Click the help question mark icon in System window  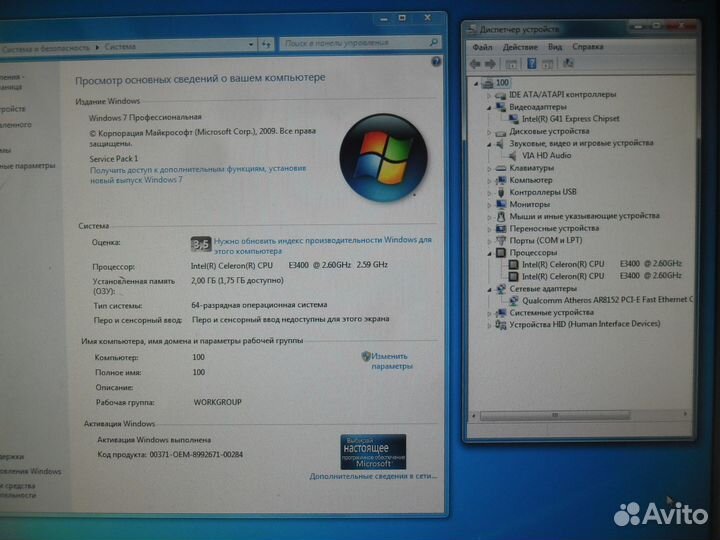point(436,62)
